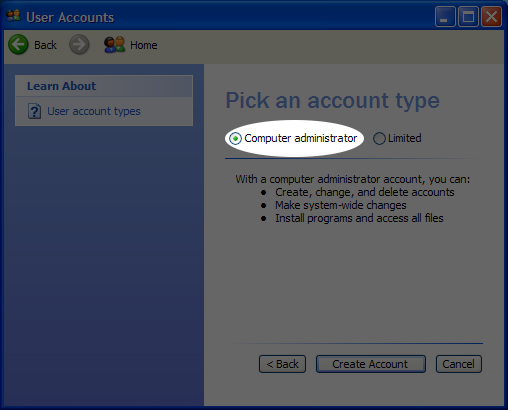Click the Make system-wide changes text
This screenshot has height=410, width=508.
pos(341,205)
